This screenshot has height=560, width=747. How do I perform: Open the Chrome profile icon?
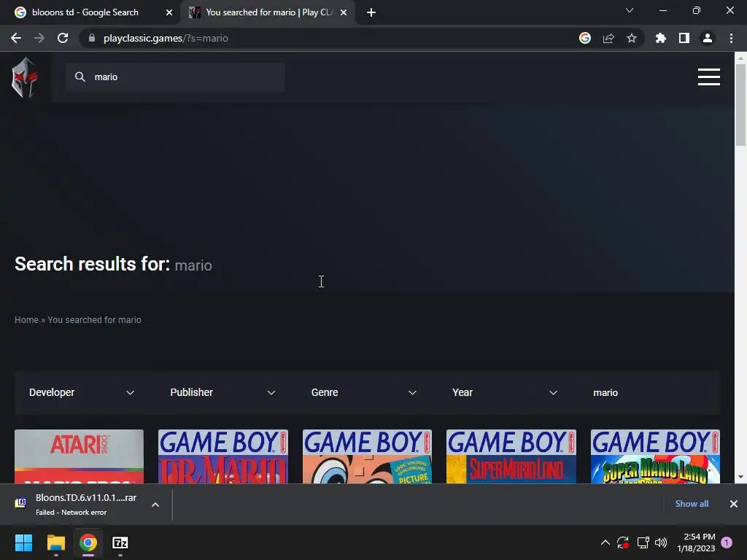tap(708, 38)
